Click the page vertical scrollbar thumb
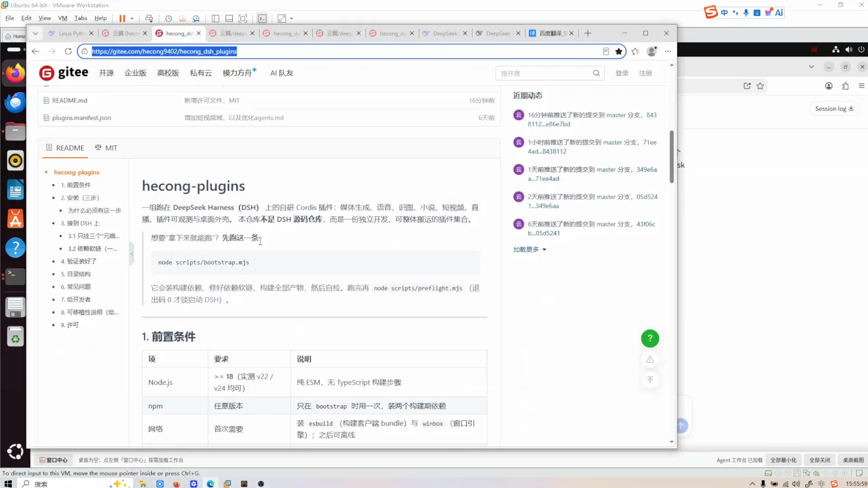The width and height of the screenshot is (868, 488). pos(672,157)
